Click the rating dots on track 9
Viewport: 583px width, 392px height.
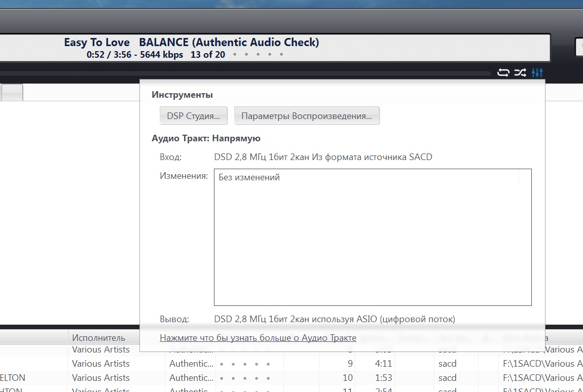243,364
